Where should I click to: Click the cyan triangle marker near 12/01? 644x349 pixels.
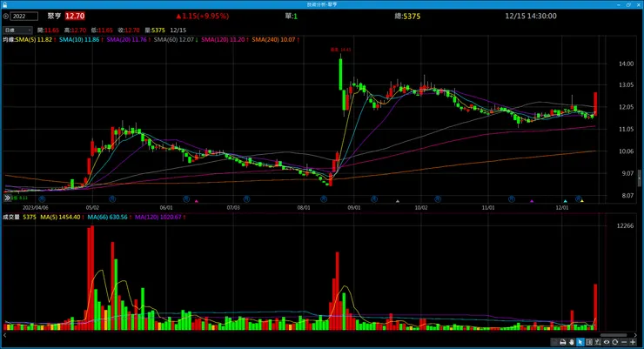tap(565, 201)
